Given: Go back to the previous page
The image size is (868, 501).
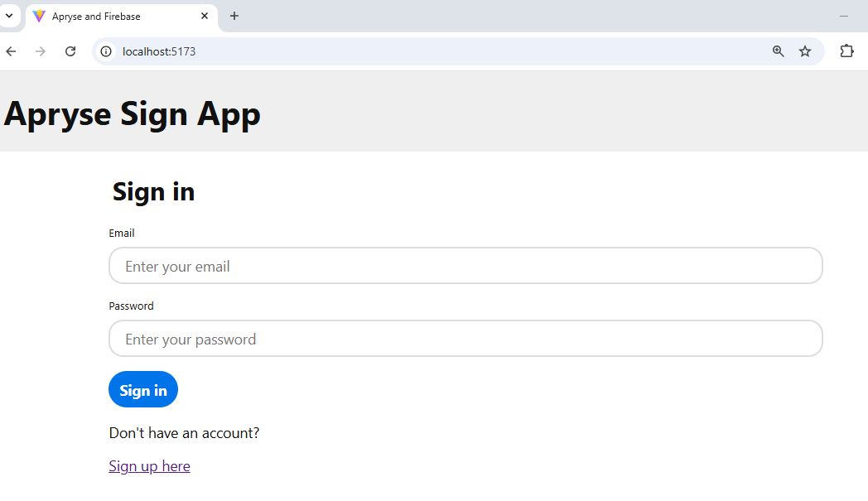Looking at the screenshot, I should [11, 51].
